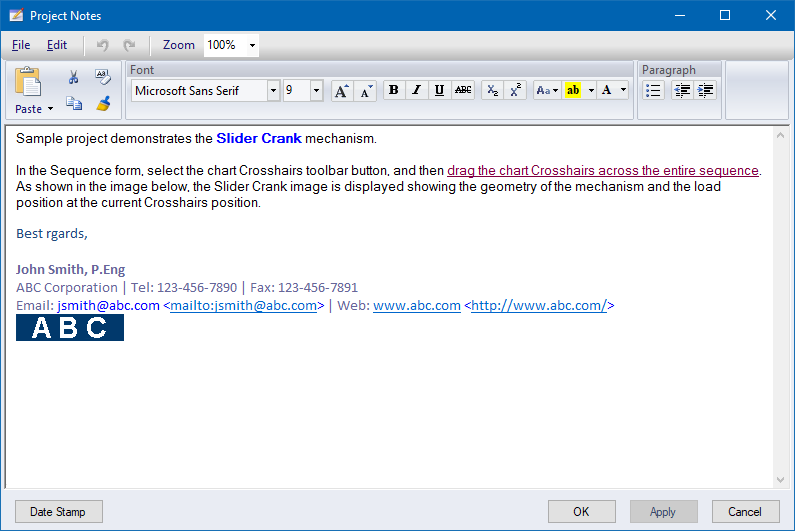Click the Grow Font icon
Viewport: 795px width, 531px height.
(x=341, y=90)
